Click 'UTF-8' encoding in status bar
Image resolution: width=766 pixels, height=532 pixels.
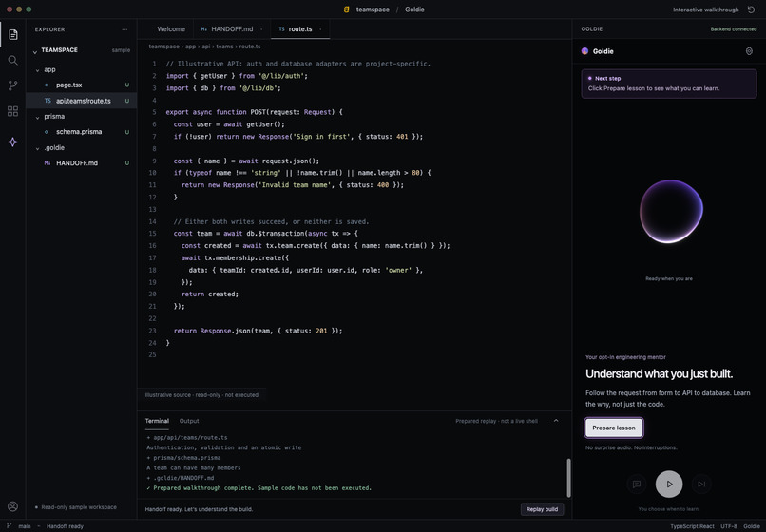tap(728, 526)
